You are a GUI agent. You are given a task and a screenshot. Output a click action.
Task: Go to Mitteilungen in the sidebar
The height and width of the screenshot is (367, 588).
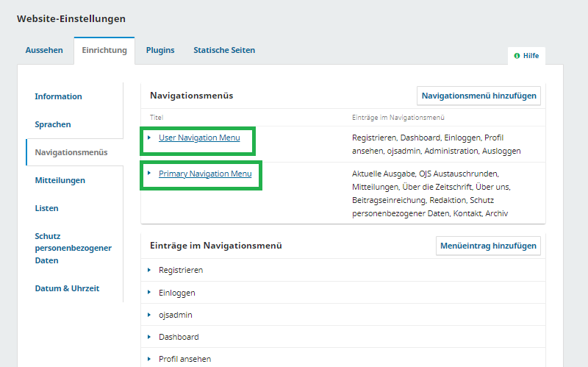tap(60, 180)
